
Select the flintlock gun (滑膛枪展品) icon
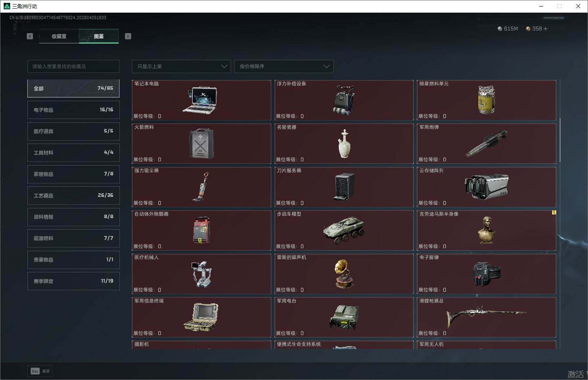click(486, 317)
